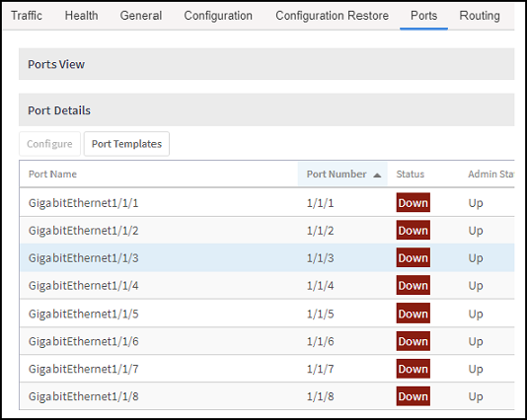Click port number 1/1/4 cell
527x420 pixels.
pyautogui.click(x=320, y=285)
